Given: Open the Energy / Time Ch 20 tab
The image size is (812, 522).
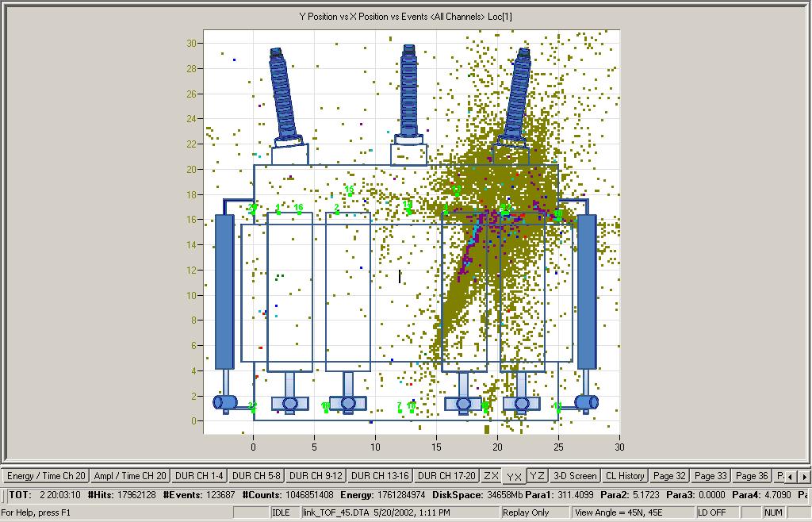Looking at the screenshot, I should point(45,476).
